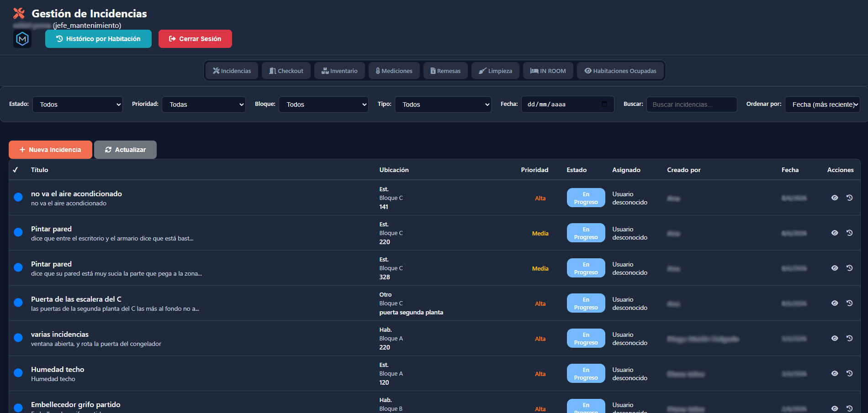Click the wrench logo beside Gestión de Incidencias
The height and width of the screenshot is (413, 868).
(19, 13)
